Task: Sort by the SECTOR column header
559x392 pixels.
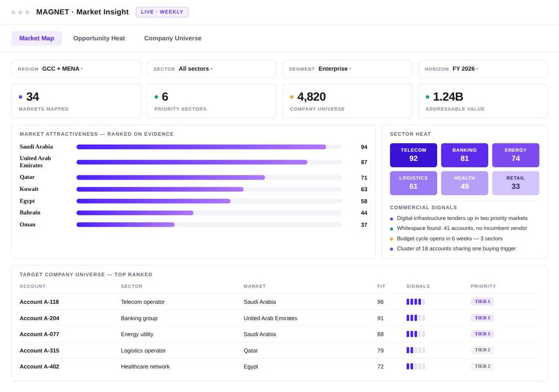Action: pyautogui.click(x=132, y=286)
